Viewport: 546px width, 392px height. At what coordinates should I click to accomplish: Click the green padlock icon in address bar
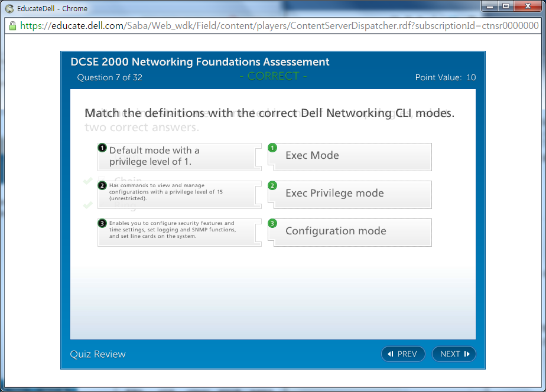pyautogui.click(x=12, y=26)
